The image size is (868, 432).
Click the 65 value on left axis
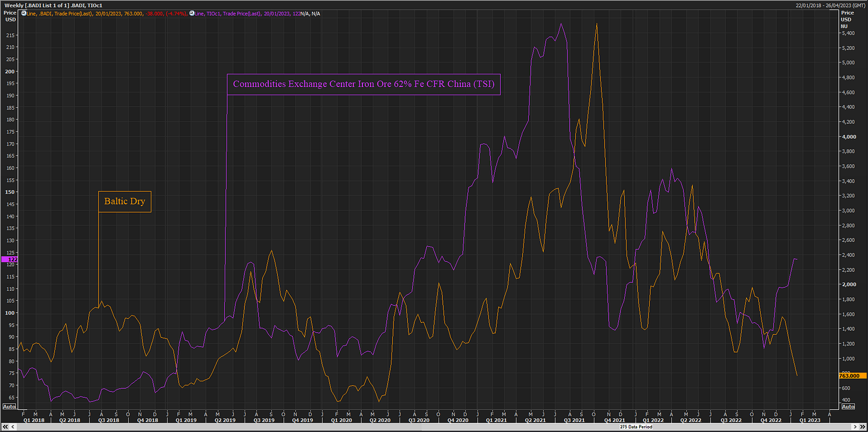11,398
